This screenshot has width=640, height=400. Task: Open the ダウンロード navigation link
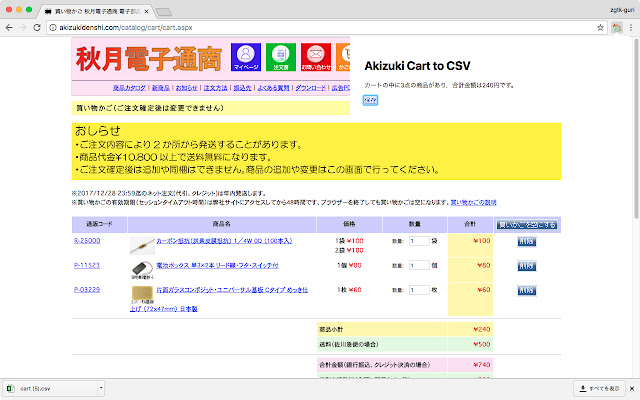pyautogui.click(x=311, y=88)
